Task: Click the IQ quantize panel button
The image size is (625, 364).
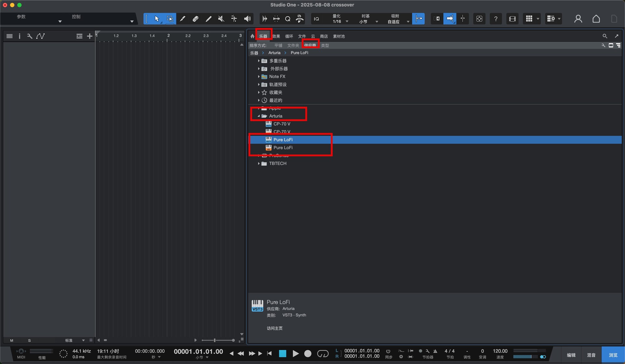Action: tap(316, 19)
